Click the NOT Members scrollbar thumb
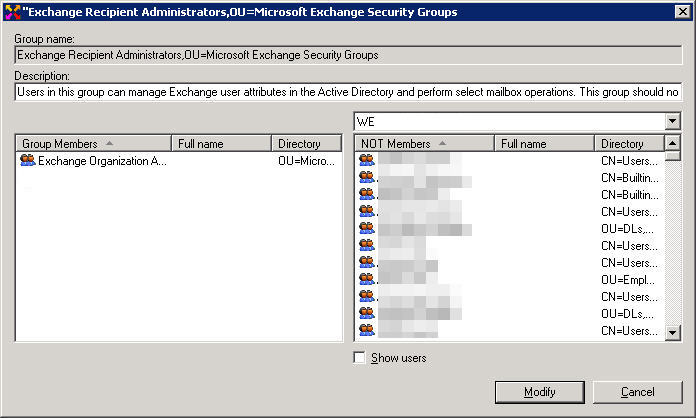 pos(672,156)
